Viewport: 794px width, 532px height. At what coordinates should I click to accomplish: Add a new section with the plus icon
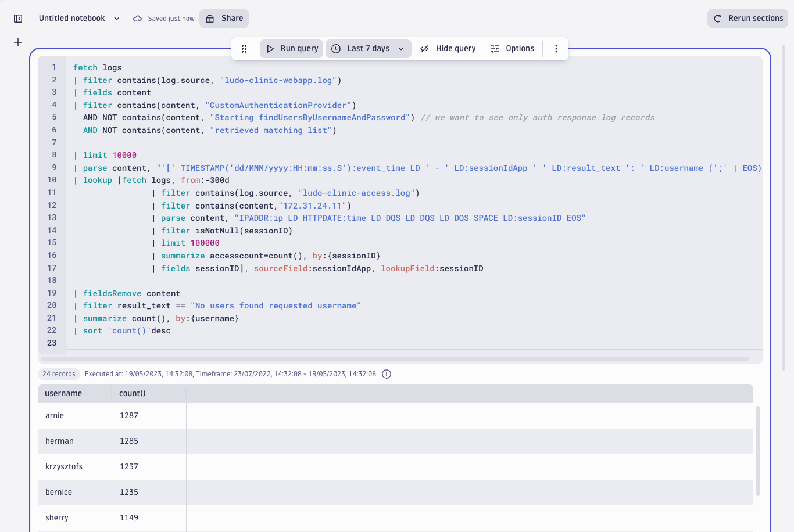click(17, 42)
